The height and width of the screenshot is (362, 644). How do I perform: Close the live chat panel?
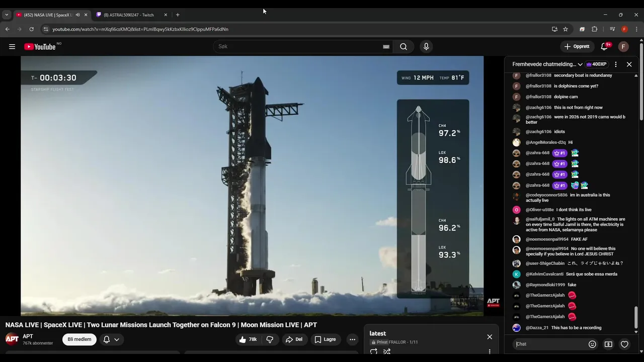[x=629, y=64]
